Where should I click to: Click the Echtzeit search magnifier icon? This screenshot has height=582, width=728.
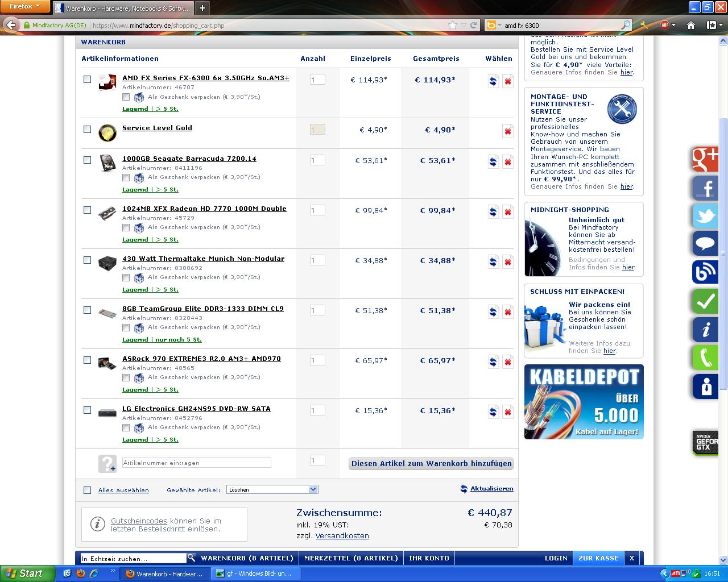tap(191, 558)
